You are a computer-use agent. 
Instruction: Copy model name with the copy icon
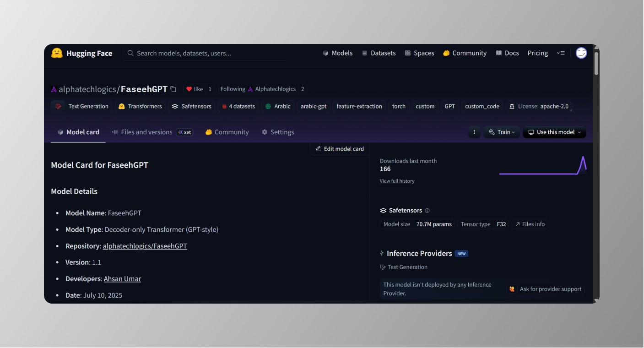pyautogui.click(x=173, y=89)
